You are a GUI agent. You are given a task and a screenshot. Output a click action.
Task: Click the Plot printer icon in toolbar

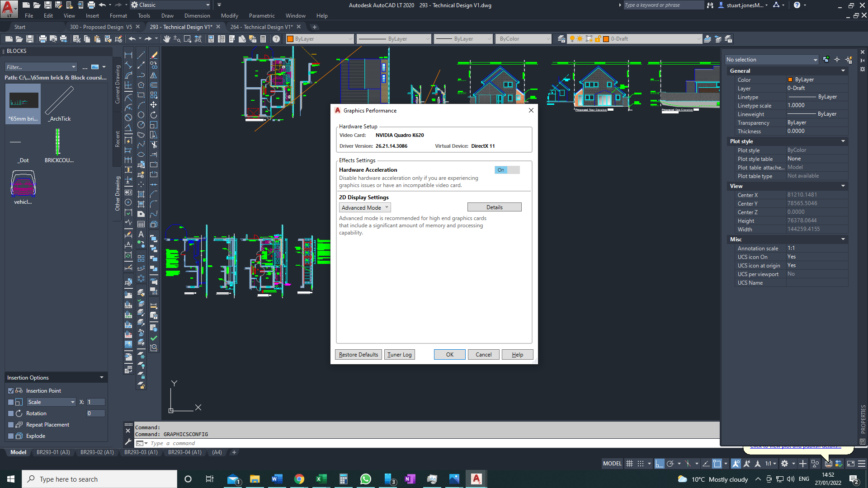(43, 39)
